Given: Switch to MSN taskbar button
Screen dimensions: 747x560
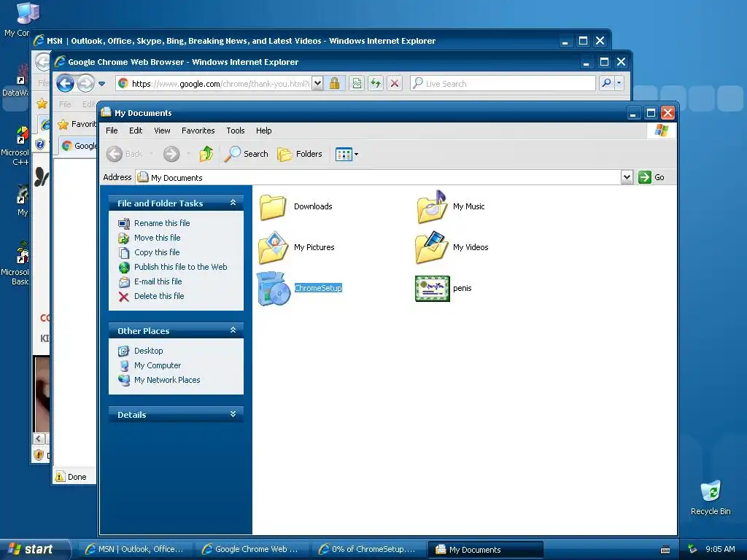Looking at the screenshot, I should point(135,550).
